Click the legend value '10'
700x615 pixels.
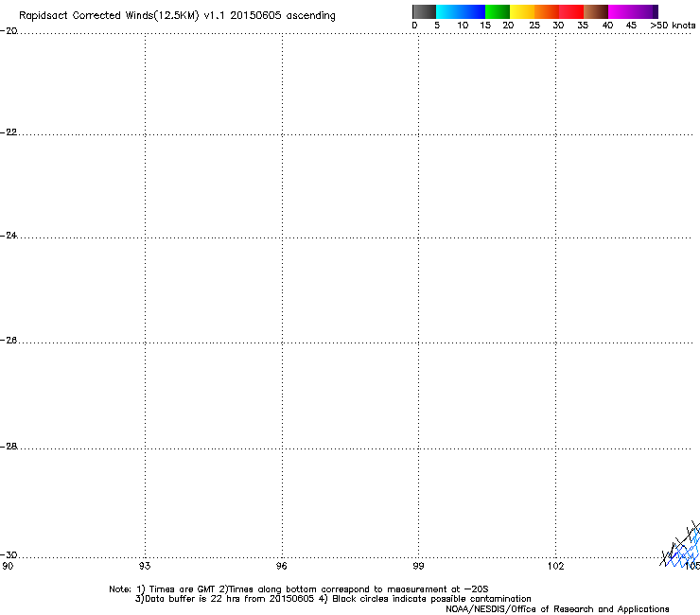[463, 26]
